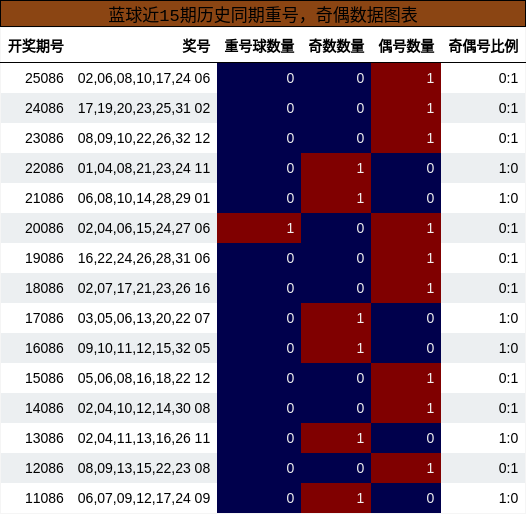Click draw number 16086
This screenshot has height=514, width=526.
pyautogui.click(x=44, y=348)
